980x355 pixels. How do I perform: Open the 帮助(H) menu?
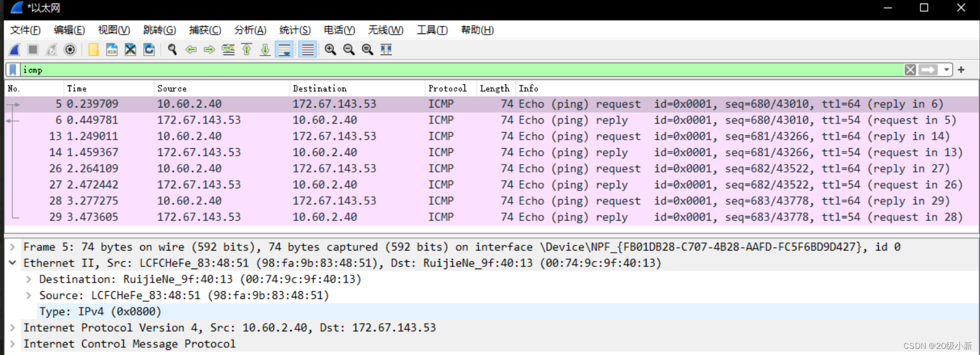(x=477, y=30)
